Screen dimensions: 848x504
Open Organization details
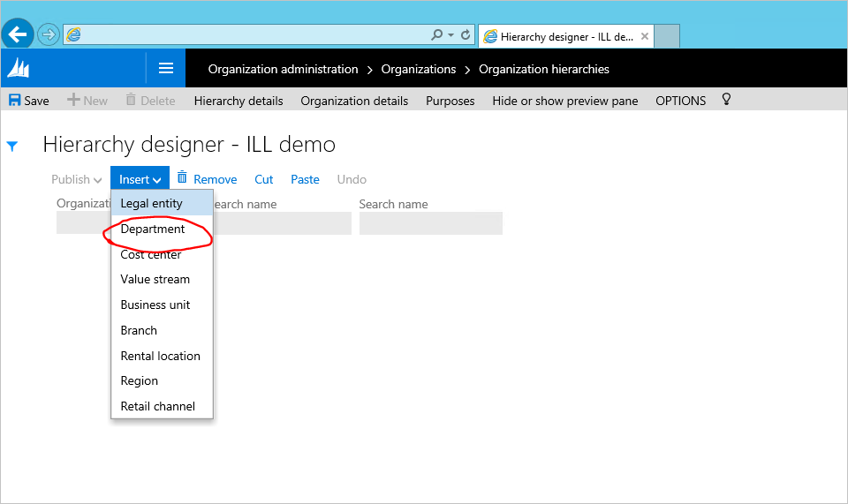354,101
